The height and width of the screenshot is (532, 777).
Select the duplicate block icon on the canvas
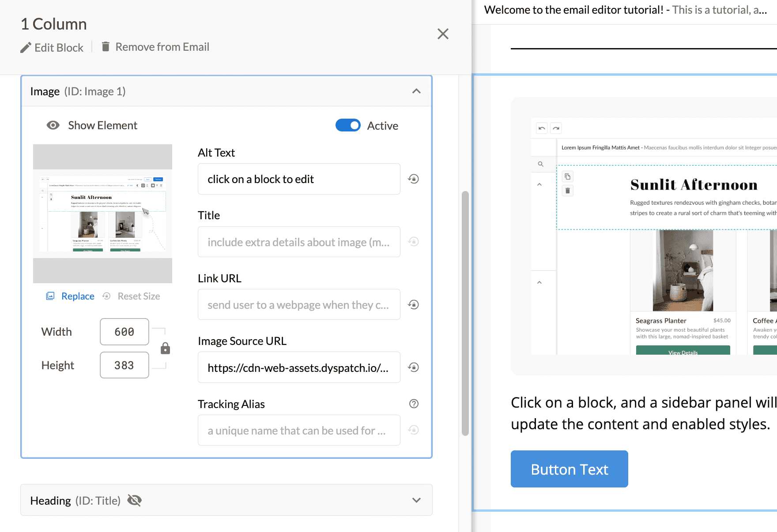pyautogui.click(x=568, y=176)
